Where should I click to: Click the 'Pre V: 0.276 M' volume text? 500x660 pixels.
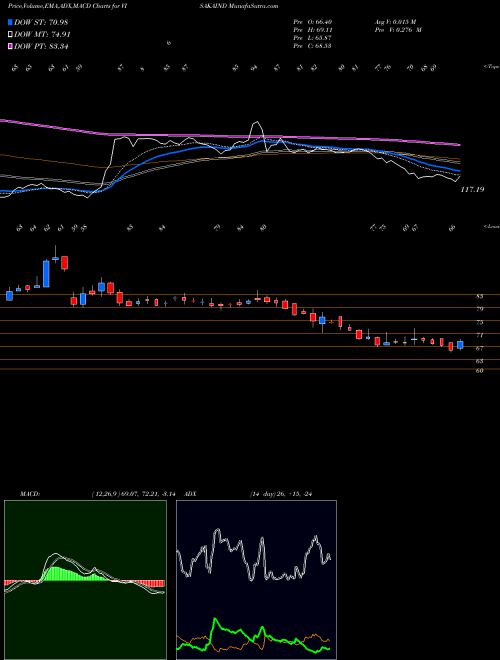point(397,30)
